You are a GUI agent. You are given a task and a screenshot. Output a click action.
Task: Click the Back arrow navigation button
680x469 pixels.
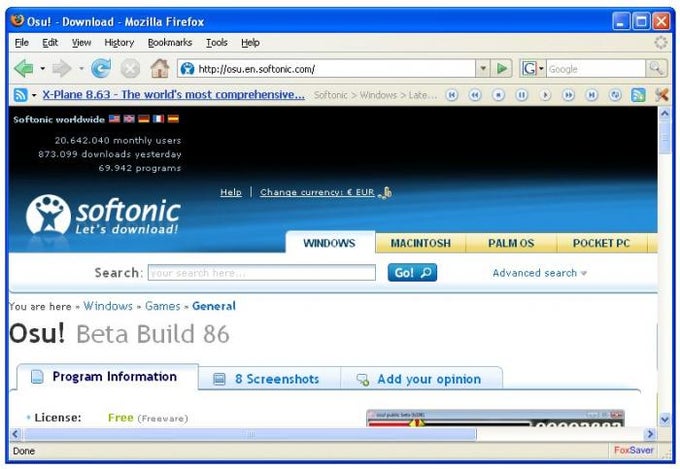point(23,69)
